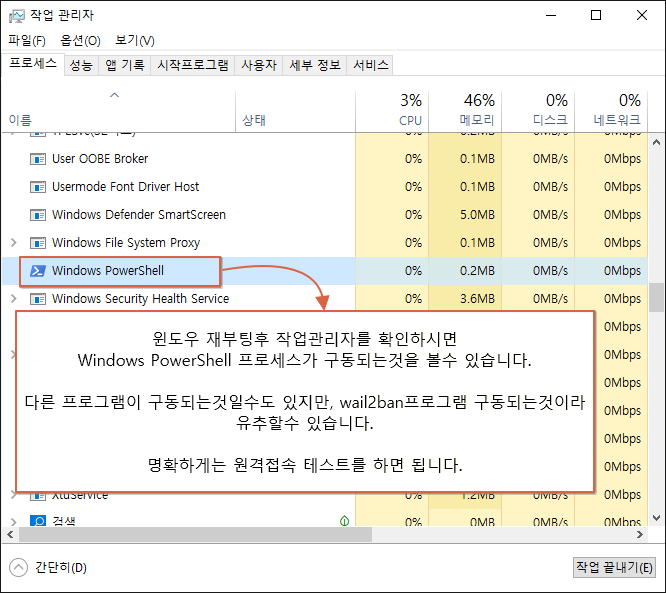Sort by the 상태 column header
Screen dimensions: 666x593
pos(295,111)
